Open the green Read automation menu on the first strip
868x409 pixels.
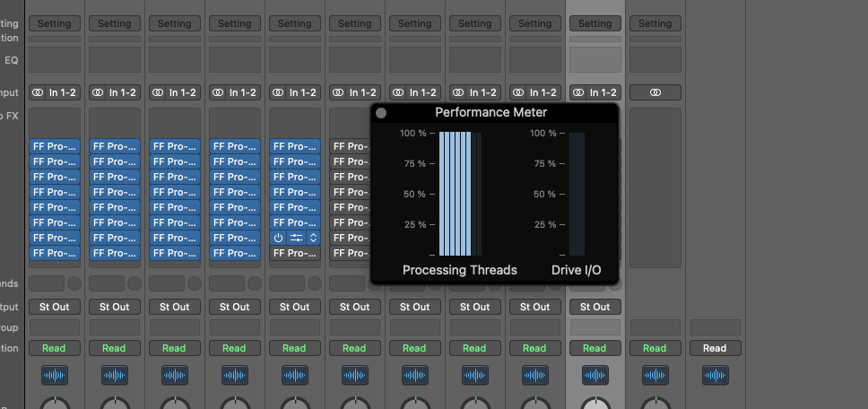[54, 348]
